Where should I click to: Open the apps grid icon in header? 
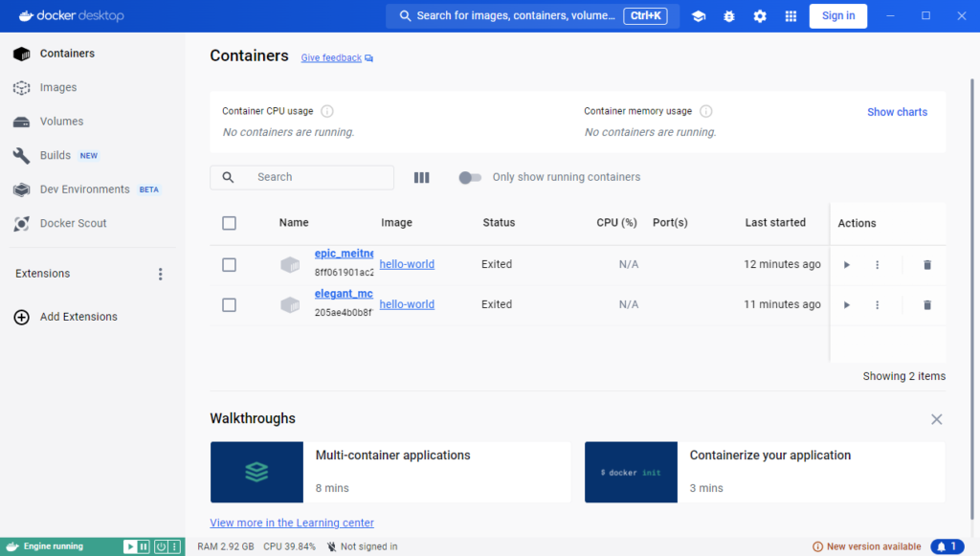(x=791, y=16)
